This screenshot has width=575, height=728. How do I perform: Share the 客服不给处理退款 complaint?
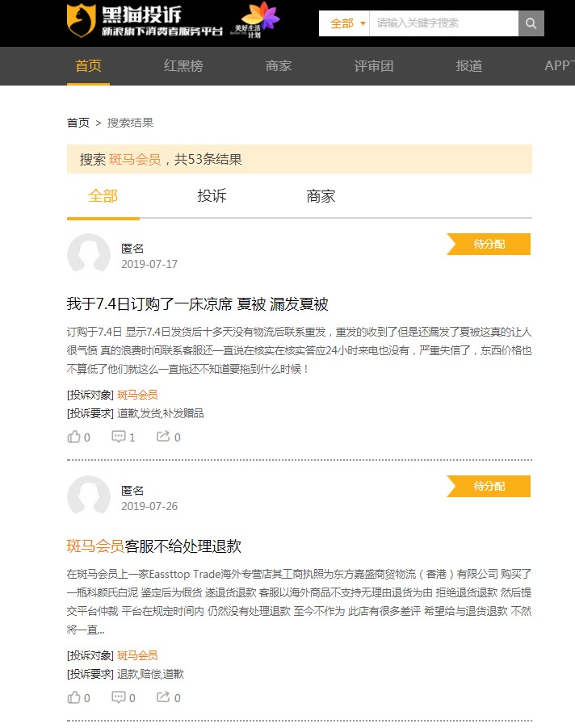pos(168,697)
